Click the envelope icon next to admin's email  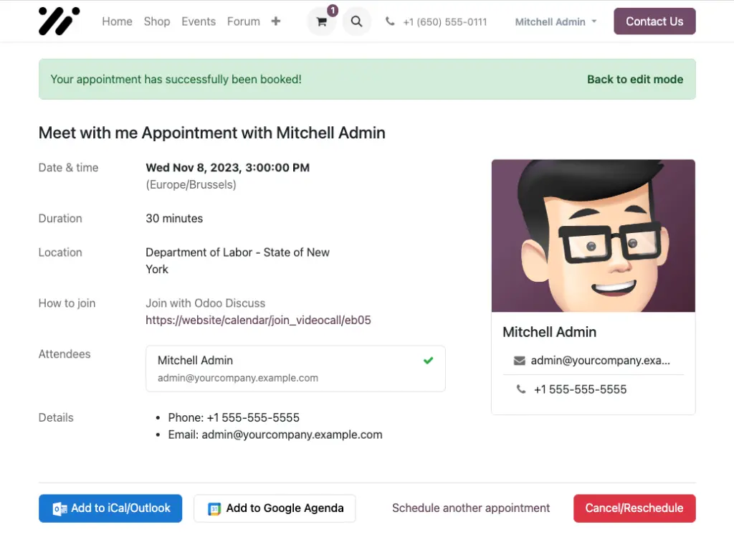tap(519, 361)
